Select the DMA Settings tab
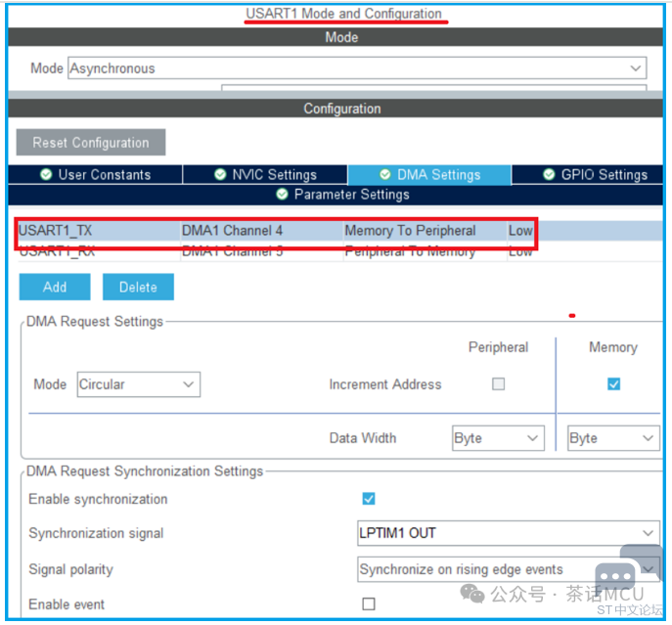This screenshot has height=625, width=672. (429, 174)
